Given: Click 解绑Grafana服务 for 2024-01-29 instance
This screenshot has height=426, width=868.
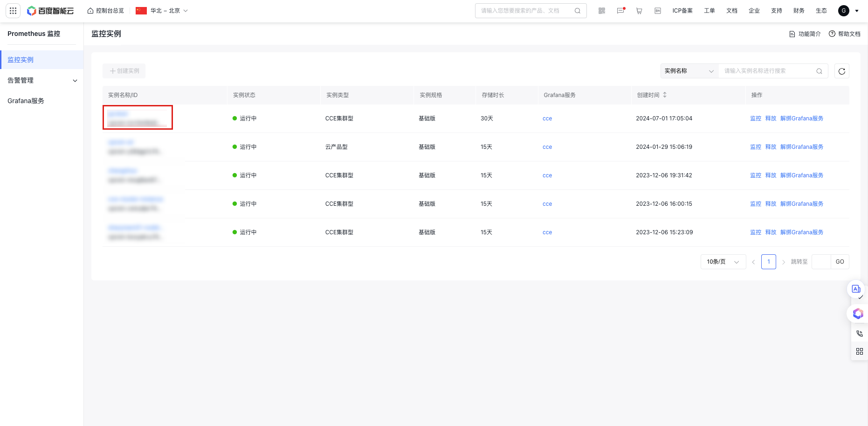Looking at the screenshot, I should point(802,147).
